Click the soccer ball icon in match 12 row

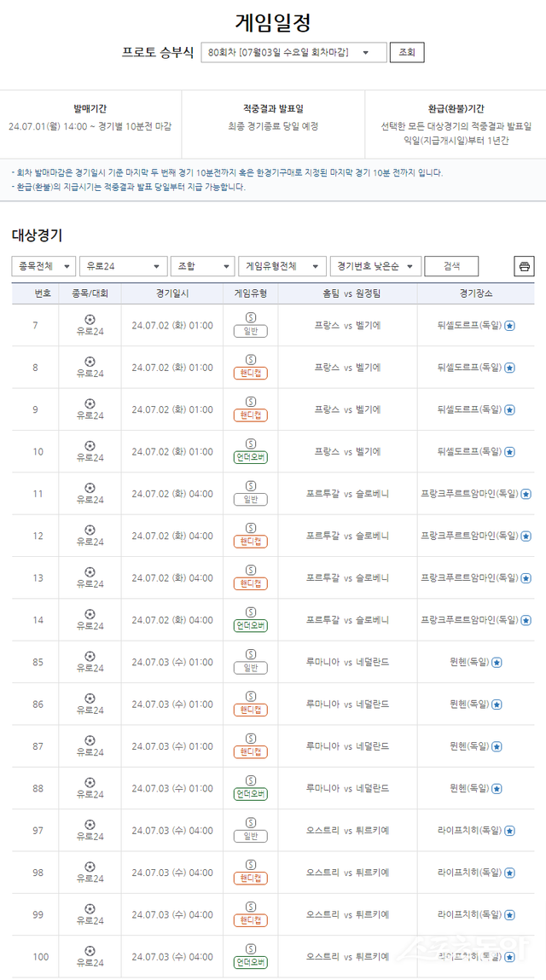coord(90,530)
